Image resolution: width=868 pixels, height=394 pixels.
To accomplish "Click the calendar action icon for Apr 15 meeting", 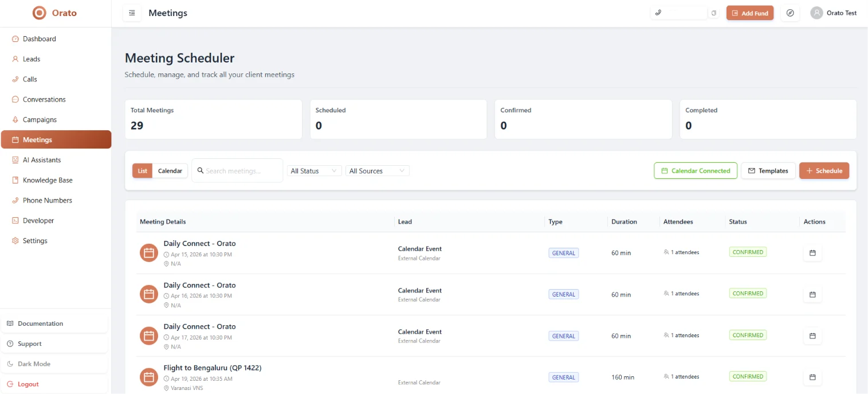I will click(812, 253).
